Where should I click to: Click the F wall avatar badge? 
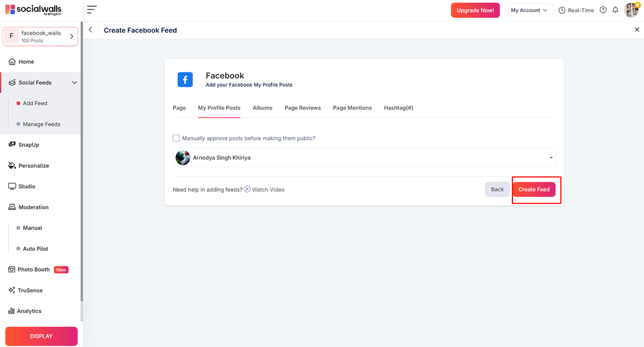pyautogui.click(x=11, y=36)
